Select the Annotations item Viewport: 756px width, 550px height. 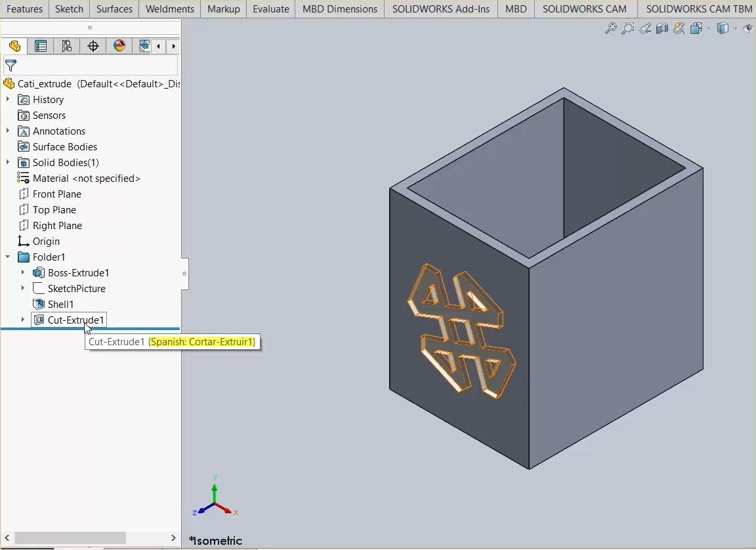[59, 131]
